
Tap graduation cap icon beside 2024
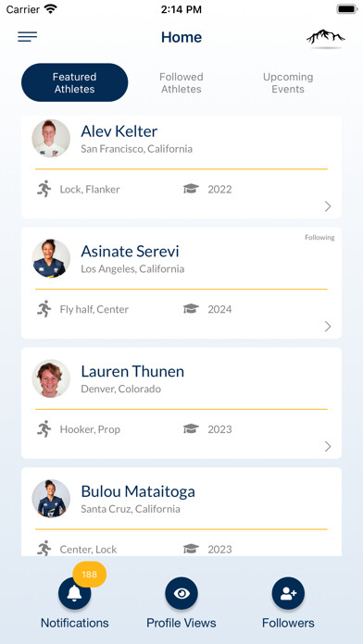point(191,309)
